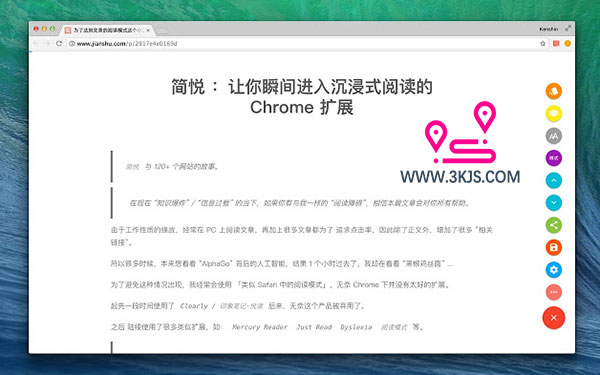Image resolution: width=600 pixels, height=375 pixels.
Task: Click the 'Clearly' code text
Action: 194,306
